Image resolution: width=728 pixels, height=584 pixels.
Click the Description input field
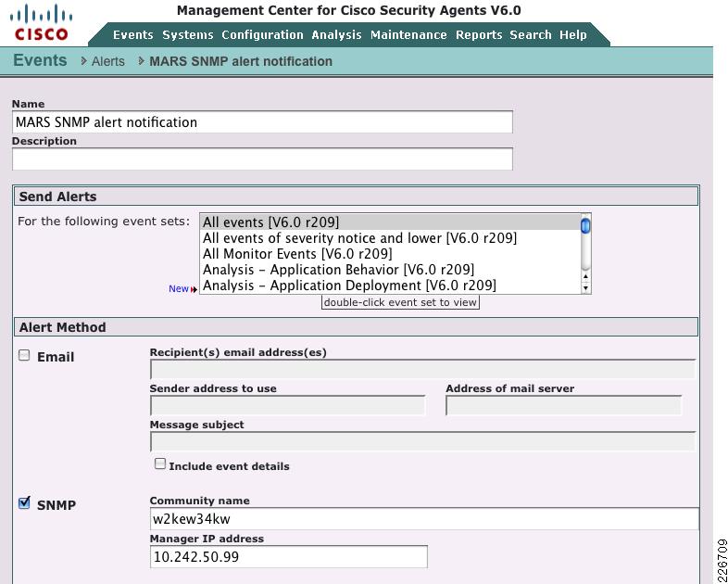262,159
